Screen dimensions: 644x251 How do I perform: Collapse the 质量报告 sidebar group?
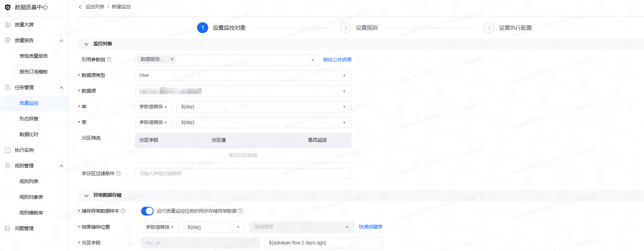tap(62, 40)
